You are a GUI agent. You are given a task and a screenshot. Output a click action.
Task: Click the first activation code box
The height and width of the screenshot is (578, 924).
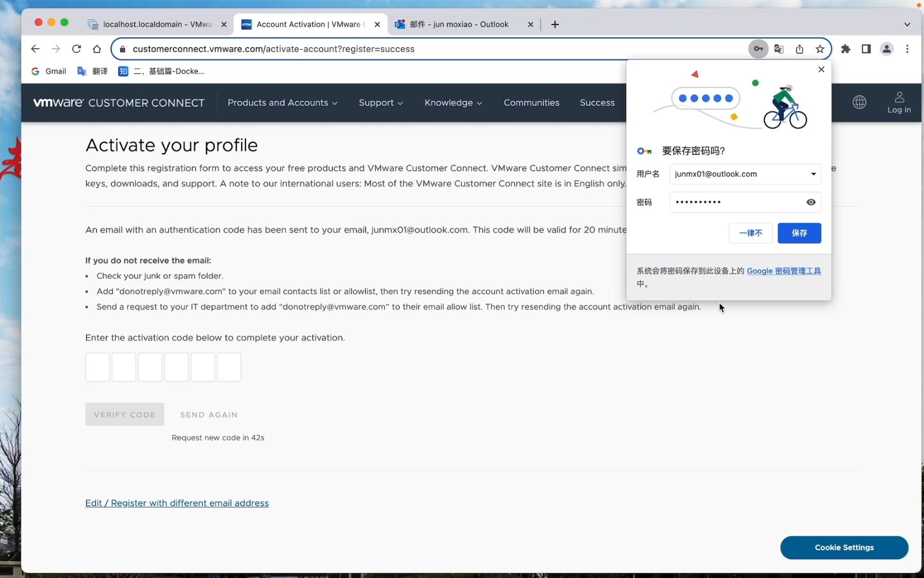point(97,367)
